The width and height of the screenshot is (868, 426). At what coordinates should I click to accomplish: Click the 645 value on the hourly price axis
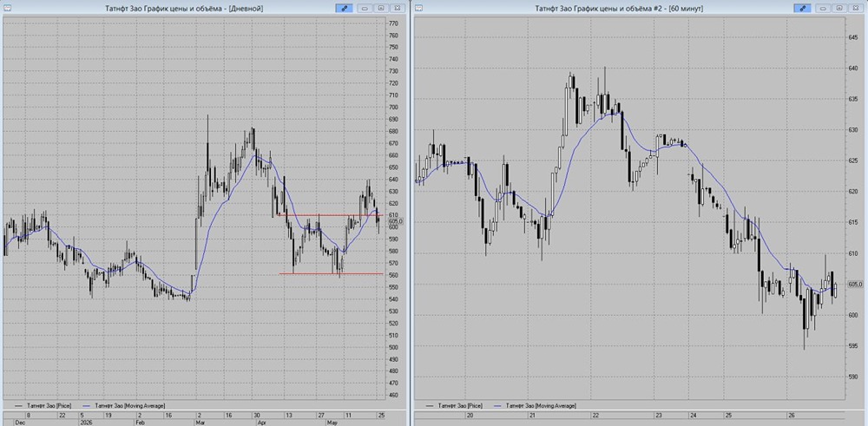852,37
